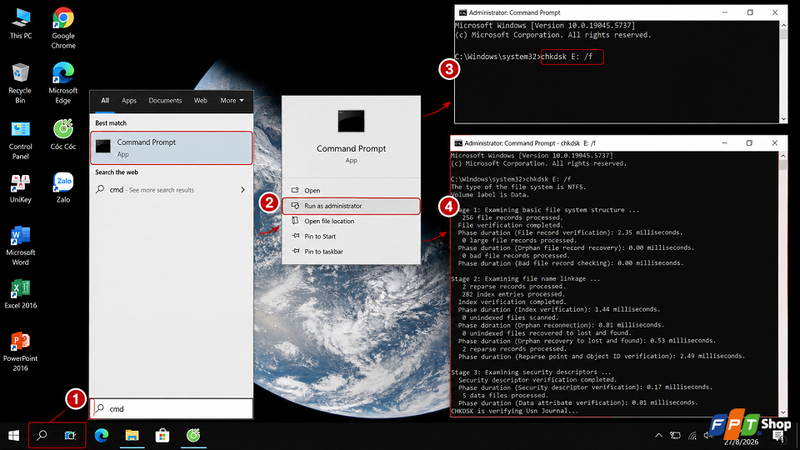The height and width of the screenshot is (450, 800).
Task: Expand the More search filter dropdown
Action: 232,101
